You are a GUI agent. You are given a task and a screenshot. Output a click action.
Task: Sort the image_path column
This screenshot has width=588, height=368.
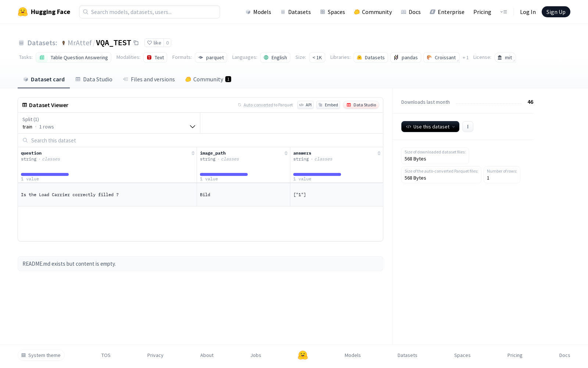pyautogui.click(x=286, y=153)
